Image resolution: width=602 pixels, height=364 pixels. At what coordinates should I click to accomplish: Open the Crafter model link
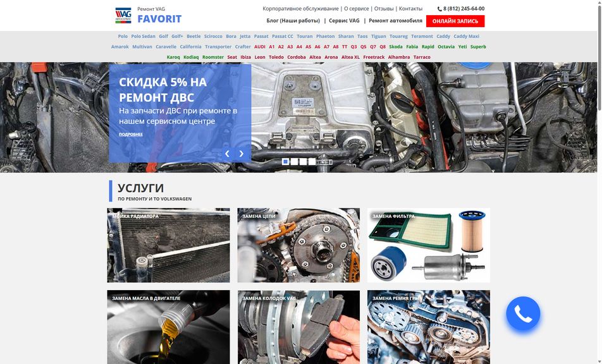(243, 47)
